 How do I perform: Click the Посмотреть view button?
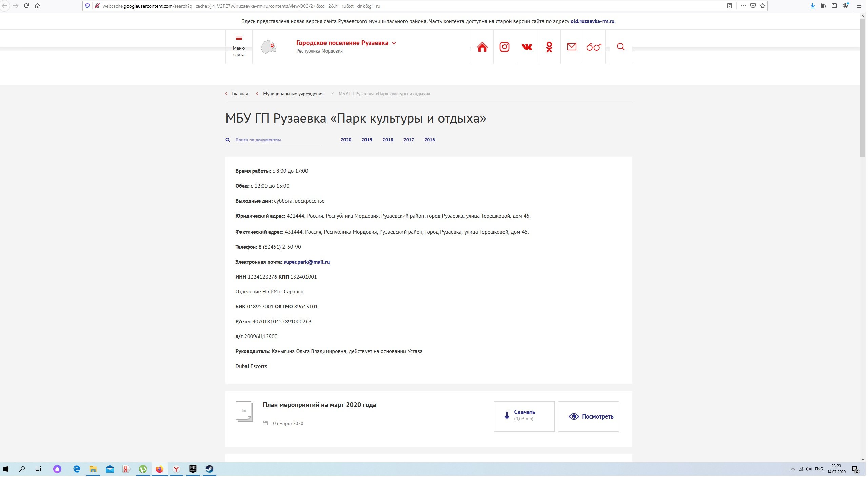(x=589, y=416)
